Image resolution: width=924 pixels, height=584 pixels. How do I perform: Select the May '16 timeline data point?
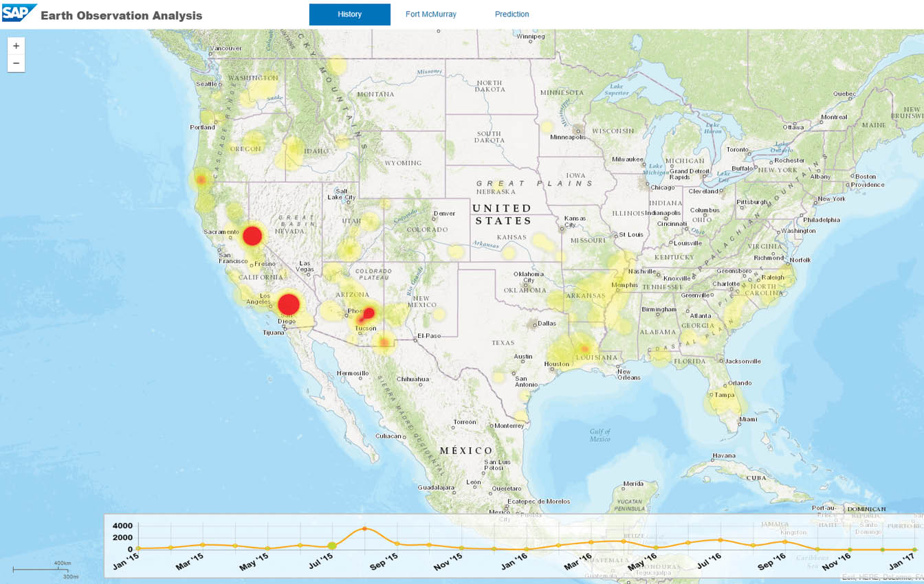click(656, 548)
